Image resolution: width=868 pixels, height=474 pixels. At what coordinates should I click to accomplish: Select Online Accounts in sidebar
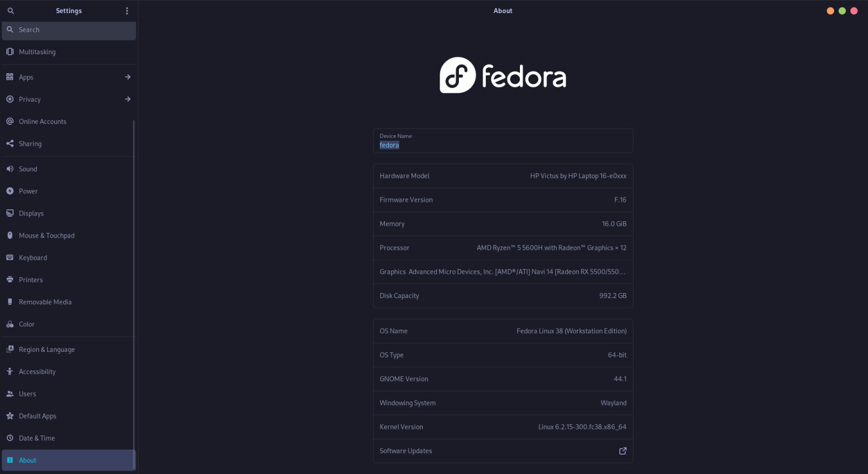pos(42,122)
